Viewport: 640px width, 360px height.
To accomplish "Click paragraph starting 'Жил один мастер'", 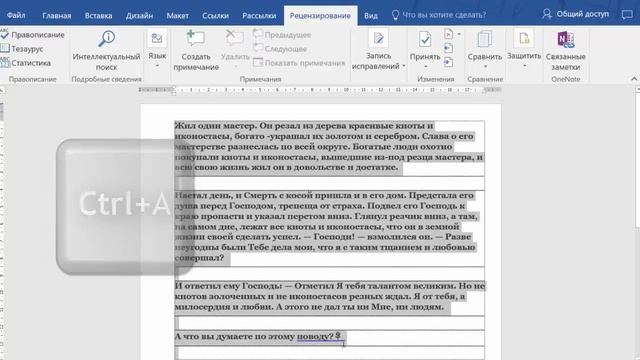I will tap(329, 147).
